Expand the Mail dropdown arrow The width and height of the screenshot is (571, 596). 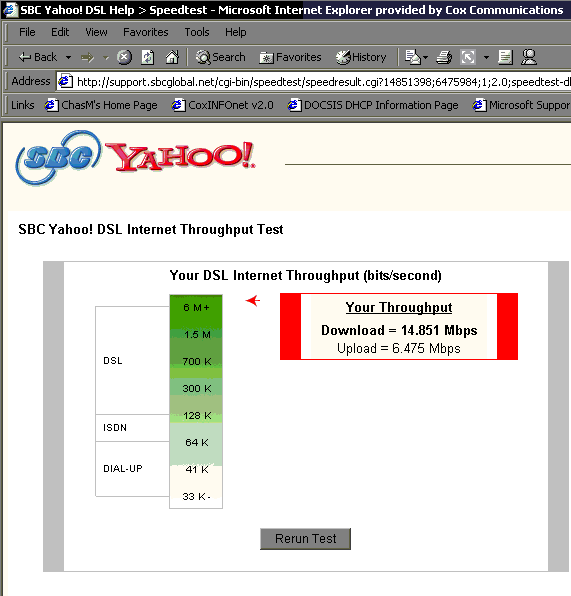pos(425,58)
